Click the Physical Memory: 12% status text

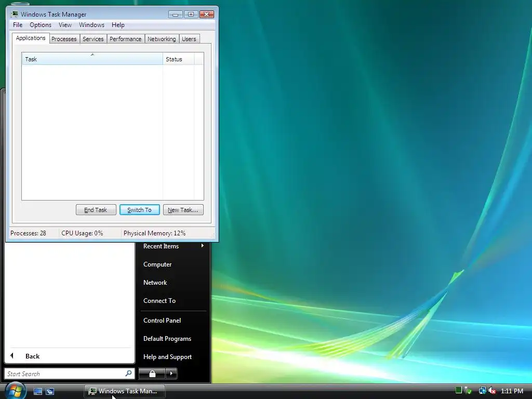click(x=154, y=233)
